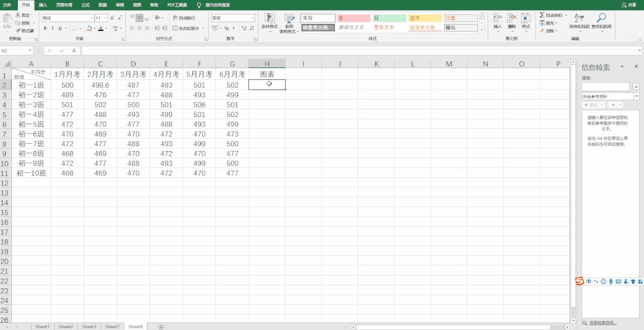Viewport: 644px width, 330px height.
Task: Click the Insert Function (fx) icon
Action: tap(74, 51)
